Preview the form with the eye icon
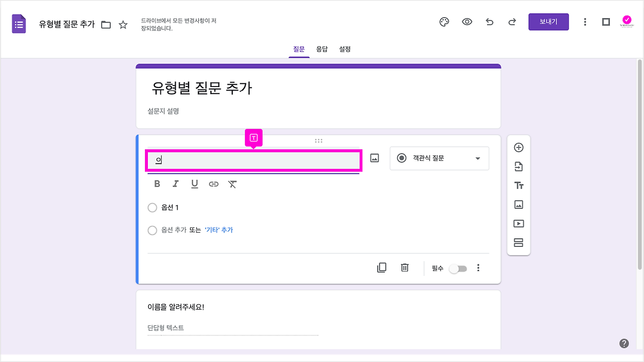 pyautogui.click(x=467, y=22)
